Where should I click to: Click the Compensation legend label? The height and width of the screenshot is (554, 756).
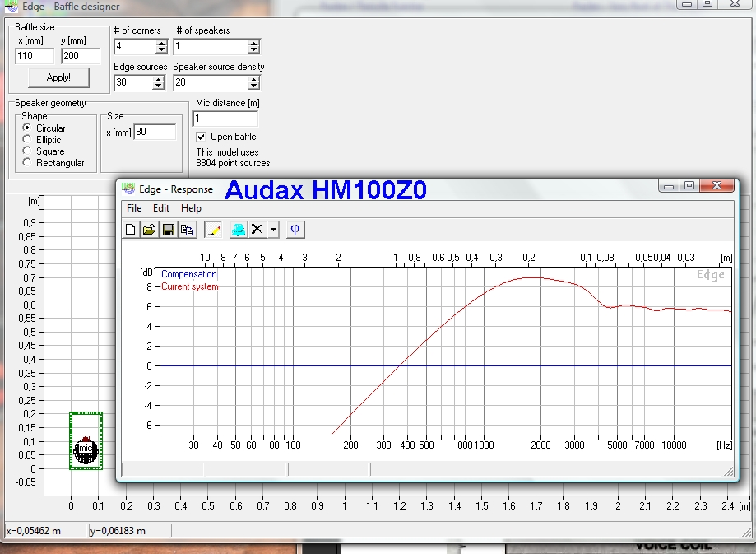[189, 274]
